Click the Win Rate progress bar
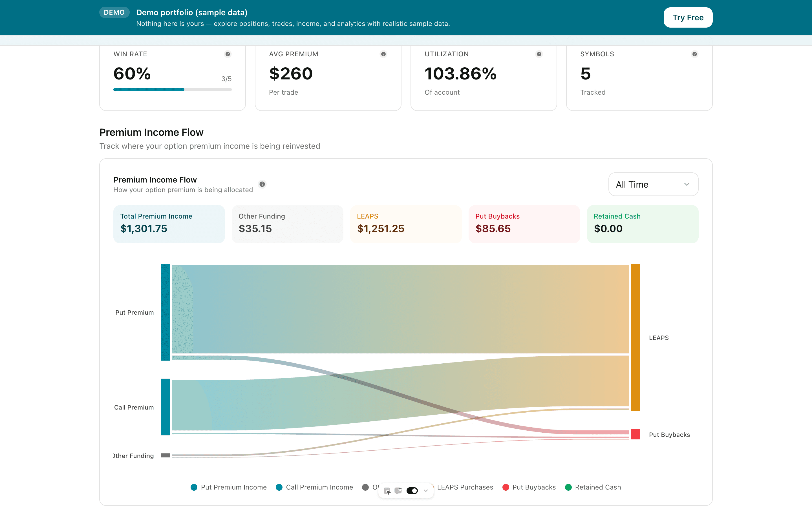Image resolution: width=812 pixels, height=507 pixels. pos(172,89)
